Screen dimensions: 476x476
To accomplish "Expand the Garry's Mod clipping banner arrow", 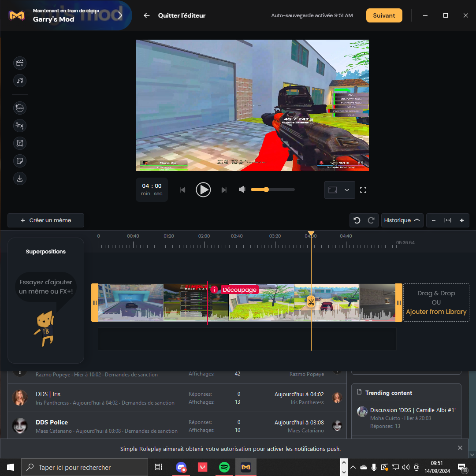I will (120, 15).
